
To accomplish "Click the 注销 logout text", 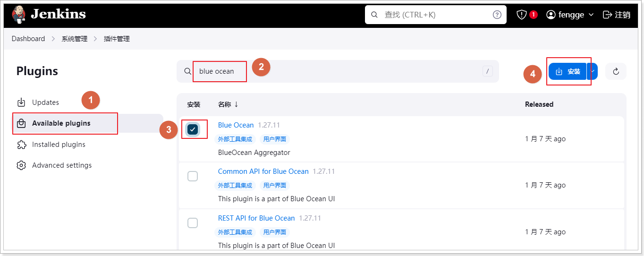I will (622, 15).
